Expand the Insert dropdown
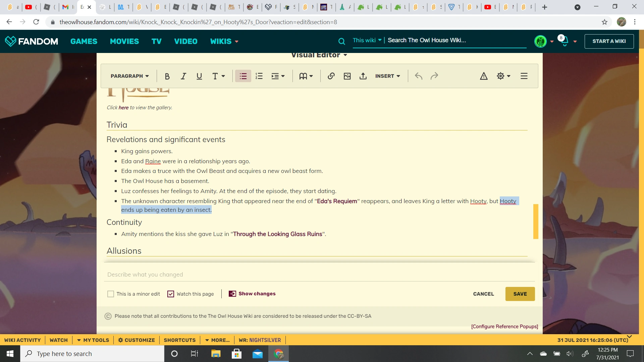 coord(387,76)
